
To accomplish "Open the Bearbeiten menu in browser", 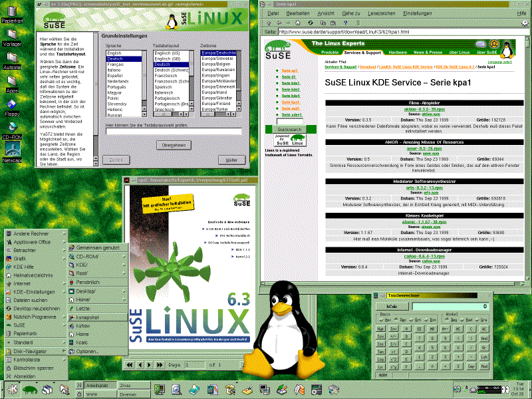I will (x=297, y=13).
